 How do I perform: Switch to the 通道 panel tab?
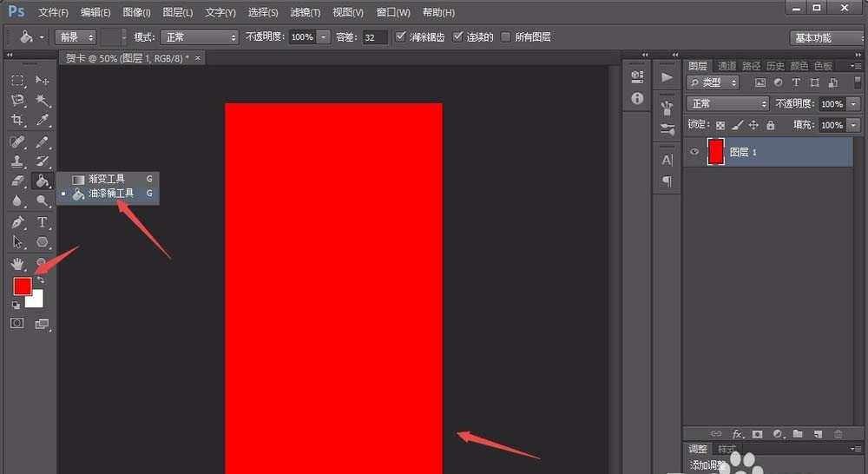coord(727,66)
